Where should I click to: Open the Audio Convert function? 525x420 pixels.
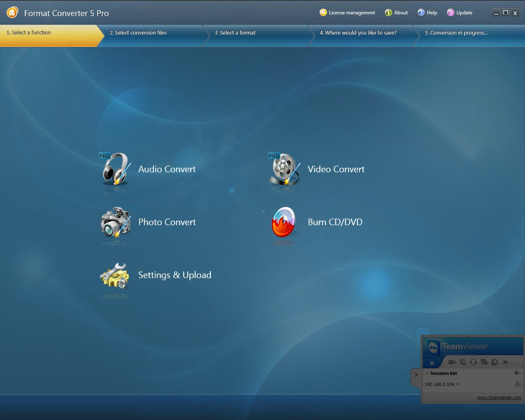coord(166,169)
